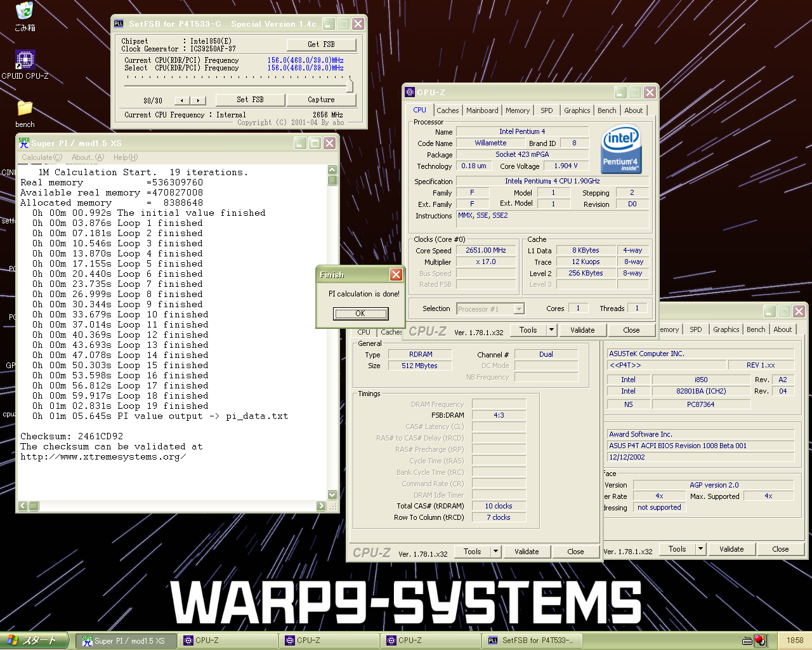Select the About tab in front CPU-Z
The image size is (812, 650).
click(x=634, y=110)
